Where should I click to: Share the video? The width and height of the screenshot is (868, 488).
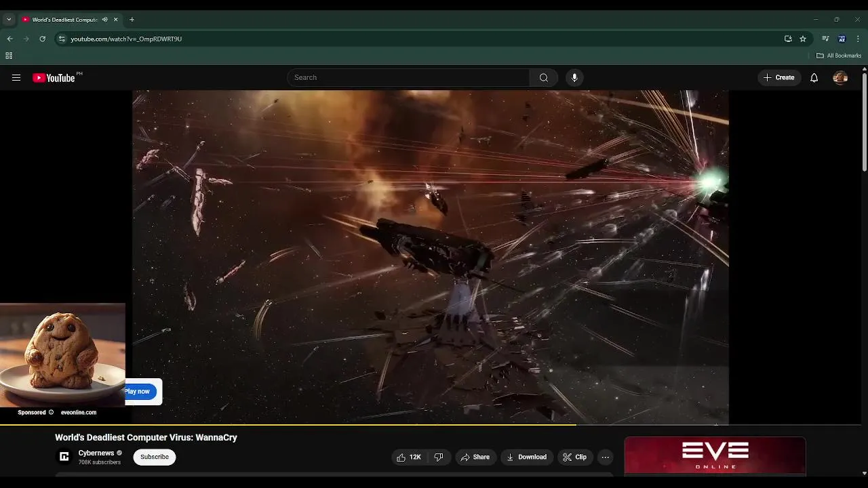coord(475,457)
